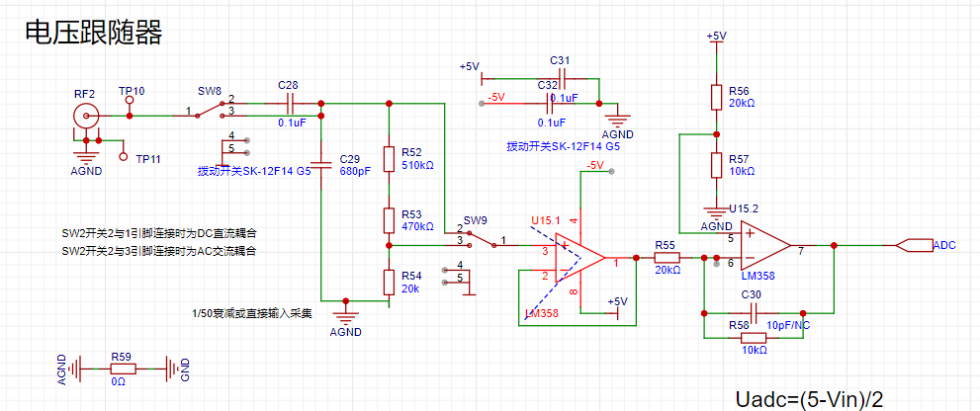The height and width of the screenshot is (411, 980).
Task: Click the 10pF/NC value of C30
Action: pyautogui.click(x=787, y=325)
